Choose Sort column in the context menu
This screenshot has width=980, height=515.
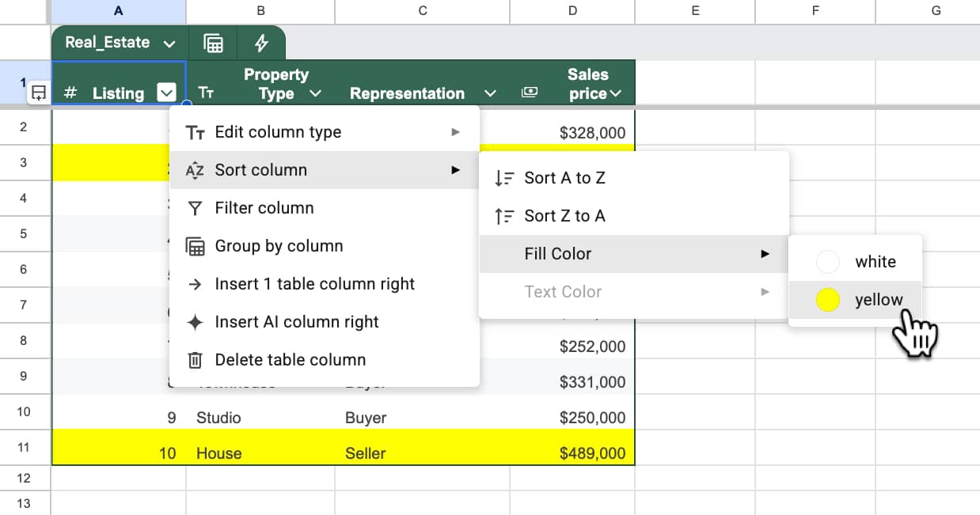click(325, 170)
